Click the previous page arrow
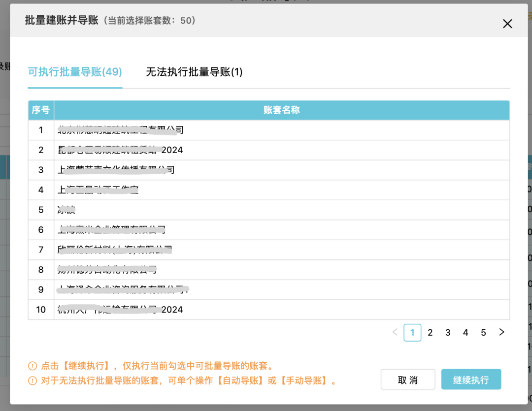The height and width of the screenshot is (411, 532). pos(395,332)
